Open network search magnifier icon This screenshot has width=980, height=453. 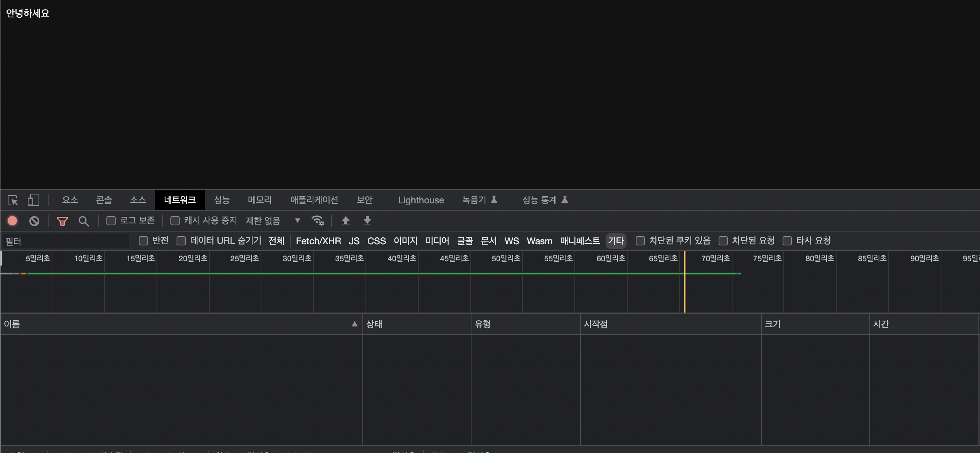83,221
